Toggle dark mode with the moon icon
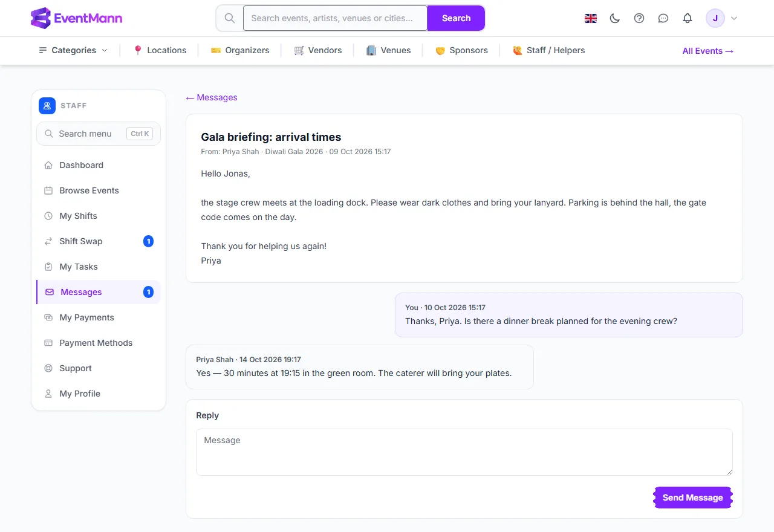 pyautogui.click(x=615, y=18)
